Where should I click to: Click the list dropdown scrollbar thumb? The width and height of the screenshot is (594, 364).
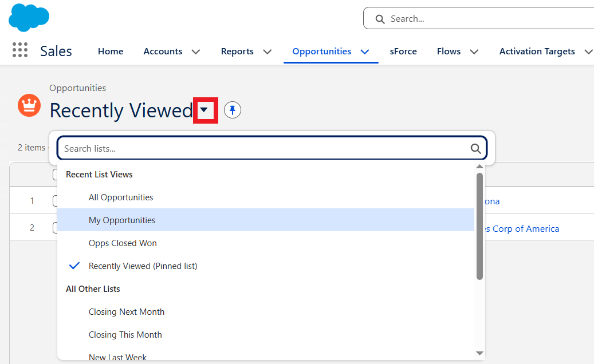[x=479, y=226]
